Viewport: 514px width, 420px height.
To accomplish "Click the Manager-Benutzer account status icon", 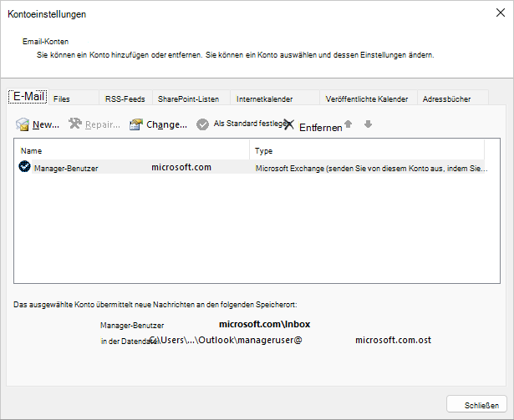I will click(x=24, y=166).
